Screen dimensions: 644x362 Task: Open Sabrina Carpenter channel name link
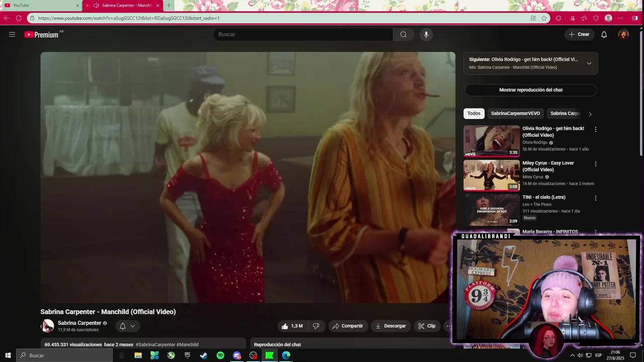(x=79, y=323)
